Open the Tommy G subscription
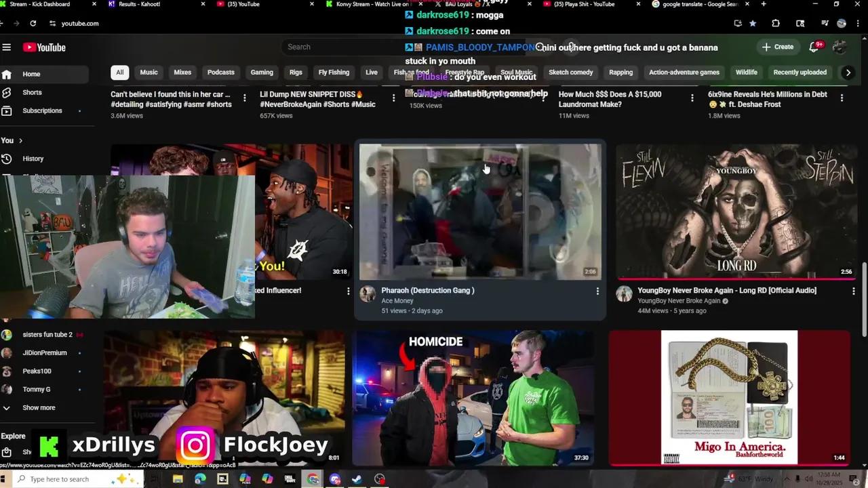The height and width of the screenshot is (488, 868). click(45, 390)
